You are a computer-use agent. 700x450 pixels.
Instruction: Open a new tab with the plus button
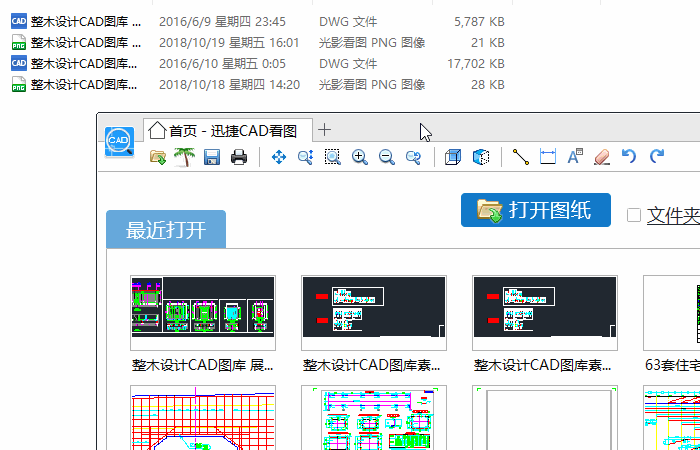click(x=325, y=130)
